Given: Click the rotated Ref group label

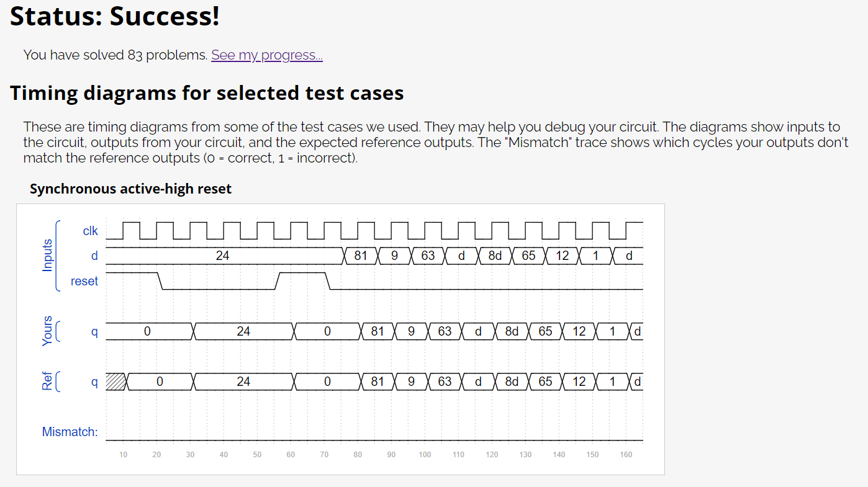Looking at the screenshot, I should (x=47, y=382).
